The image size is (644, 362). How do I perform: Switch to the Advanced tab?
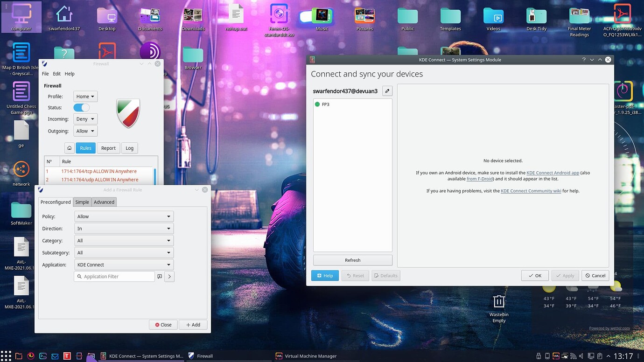(x=104, y=202)
